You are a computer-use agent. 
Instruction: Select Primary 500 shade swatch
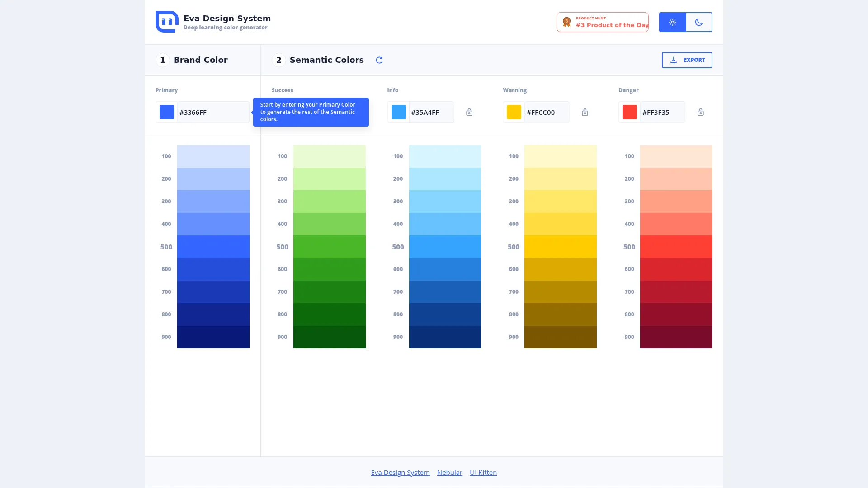tap(213, 247)
